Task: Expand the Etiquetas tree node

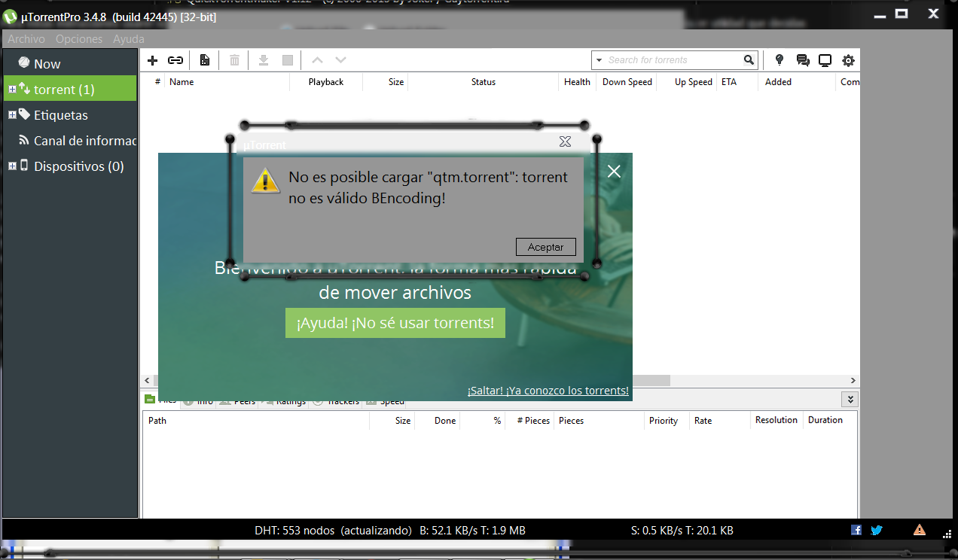Action: pos(12,115)
